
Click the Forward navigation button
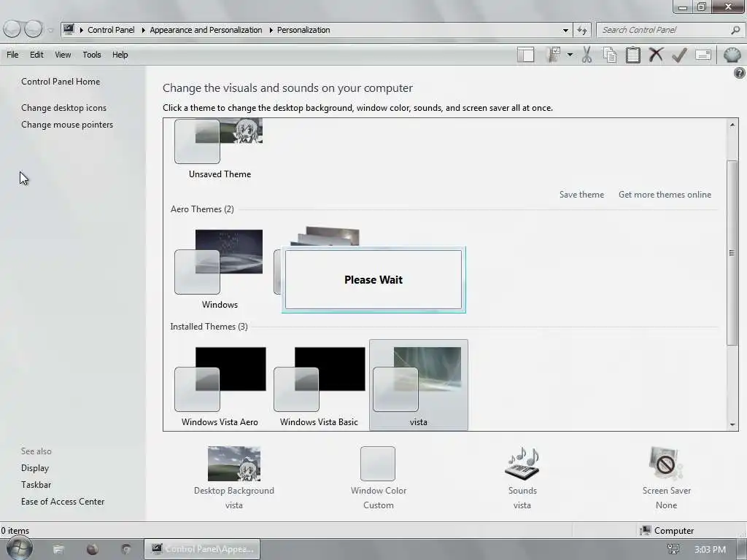[34, 29]
